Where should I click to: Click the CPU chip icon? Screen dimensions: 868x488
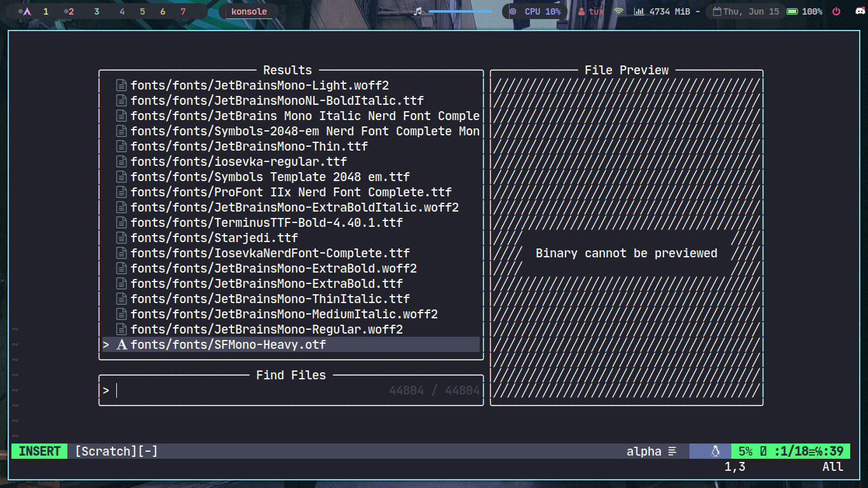click(x=513, y=11)
